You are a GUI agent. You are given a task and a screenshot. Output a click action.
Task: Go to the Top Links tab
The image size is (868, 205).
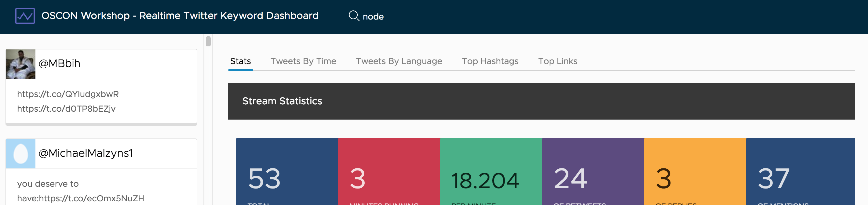point(557,61)
